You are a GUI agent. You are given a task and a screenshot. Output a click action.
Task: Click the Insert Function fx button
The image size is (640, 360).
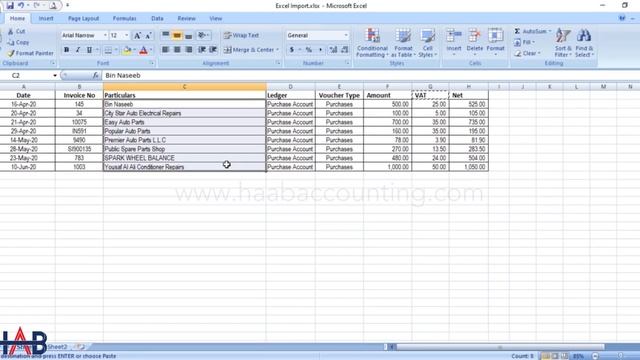point(96,76)
